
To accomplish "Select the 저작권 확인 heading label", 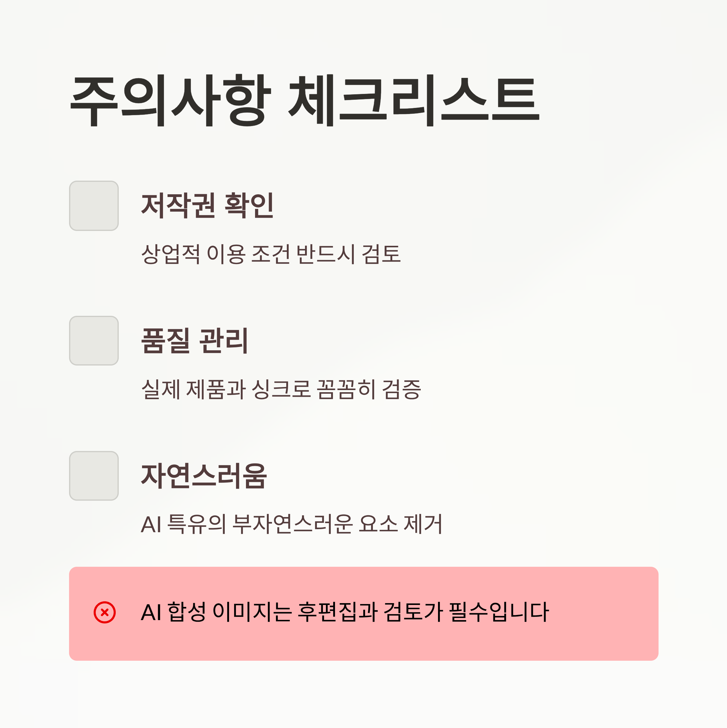I will [x=207, y=205].
